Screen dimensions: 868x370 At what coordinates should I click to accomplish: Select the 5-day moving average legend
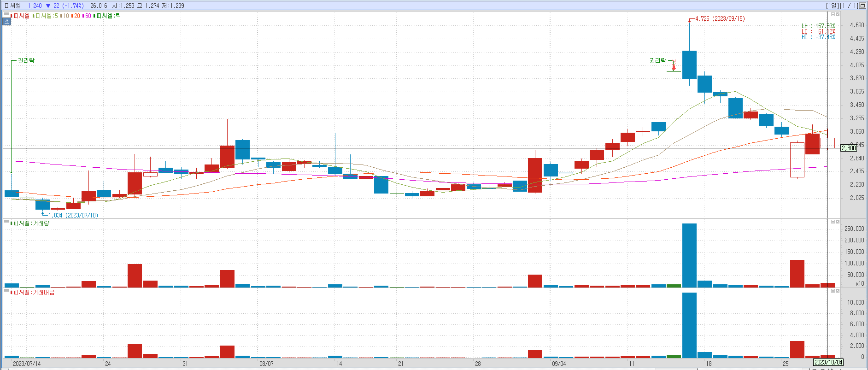47,16
